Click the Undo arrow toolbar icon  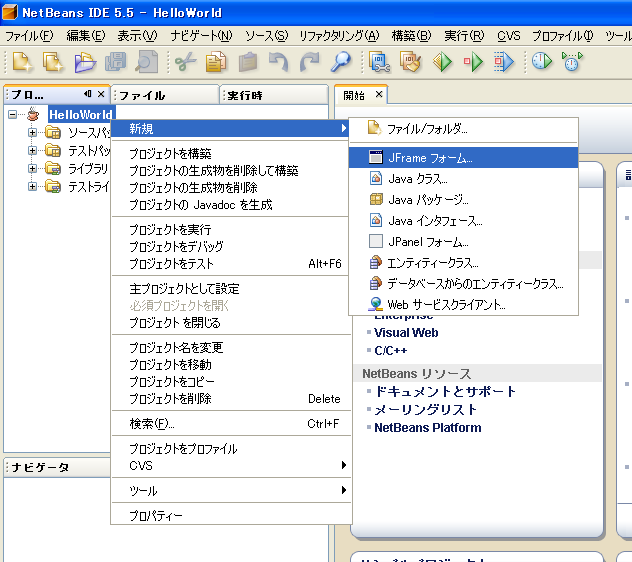tap(278, 62)
